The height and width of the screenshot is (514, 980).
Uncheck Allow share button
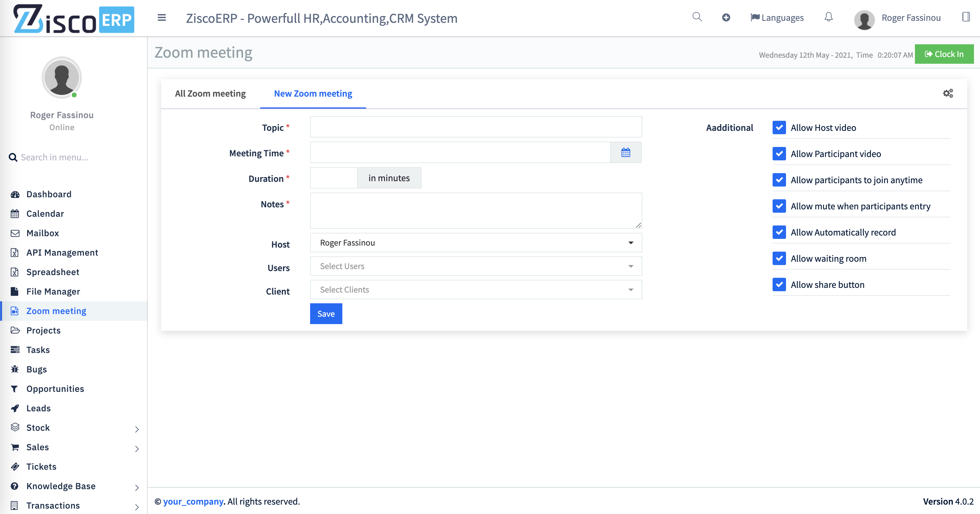779,285
